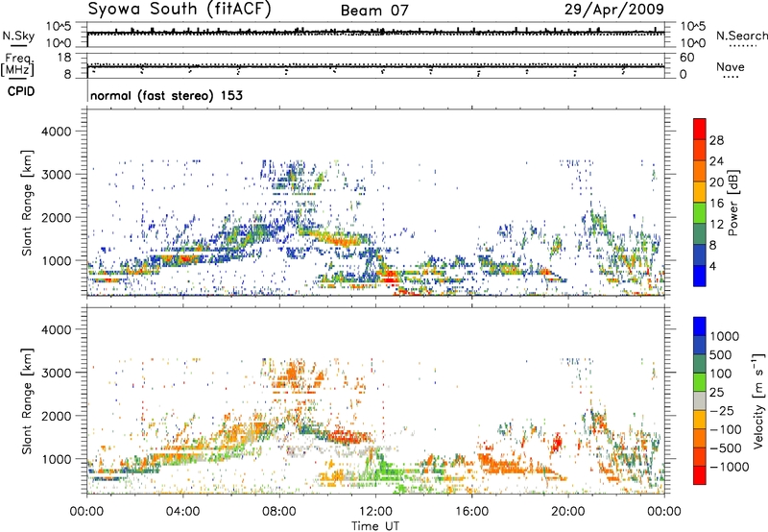Image resolution: width=768 pixels, height=532 pixels.
Task: Click the 20 label on power colorbar
Action: (716, 182)
